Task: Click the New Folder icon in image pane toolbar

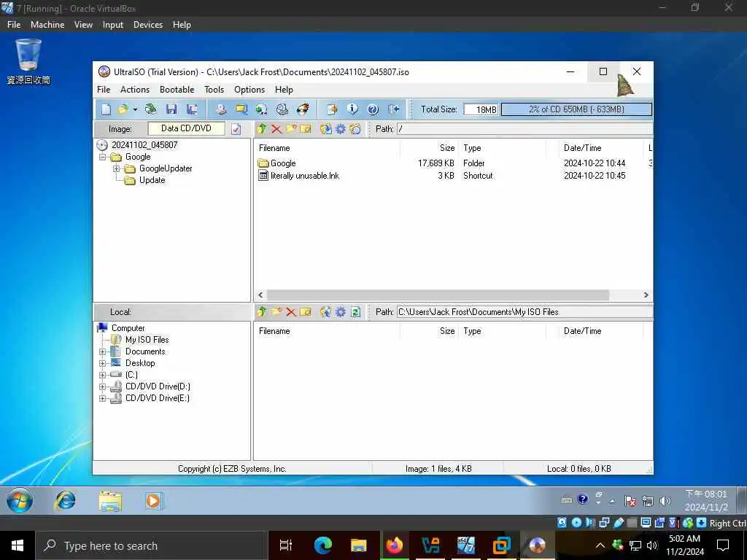Action: tap(291, 129)
